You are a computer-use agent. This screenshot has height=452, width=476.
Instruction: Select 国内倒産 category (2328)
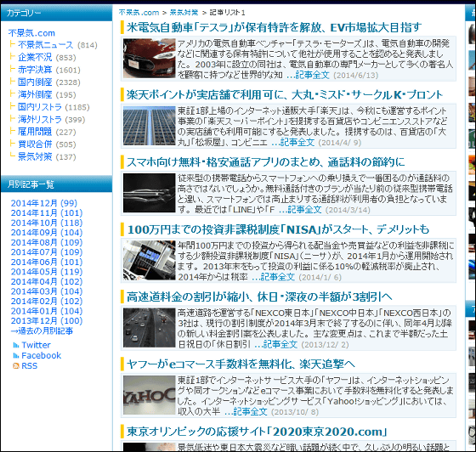[x=35, y=82]
